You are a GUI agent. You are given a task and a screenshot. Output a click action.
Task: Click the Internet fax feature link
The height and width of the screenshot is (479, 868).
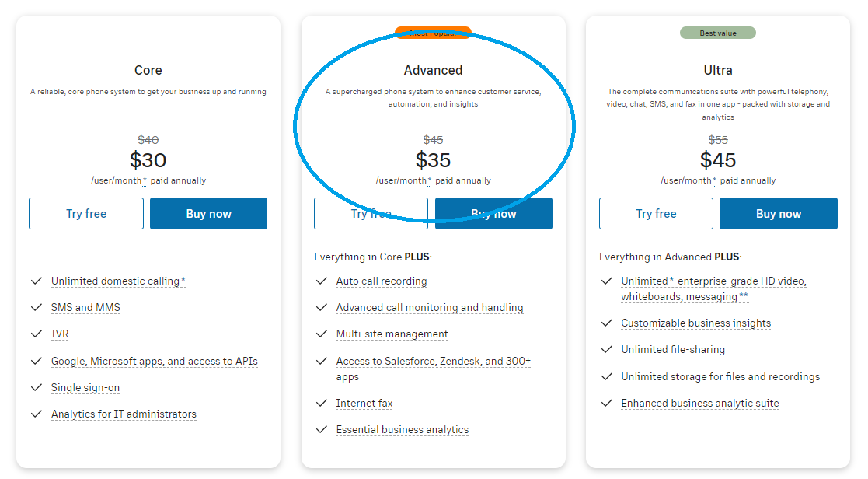click(x=364, y=404)
